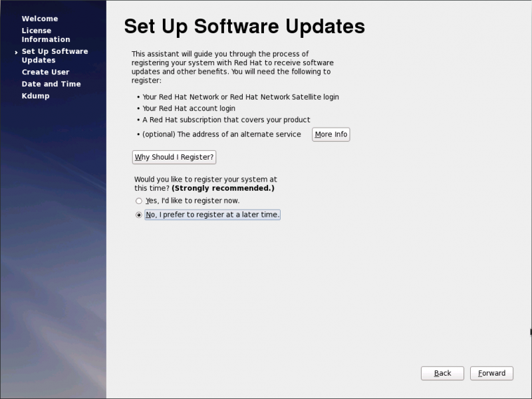Proceed with the Forward button

pyautogui.click(x=491, y=373)
